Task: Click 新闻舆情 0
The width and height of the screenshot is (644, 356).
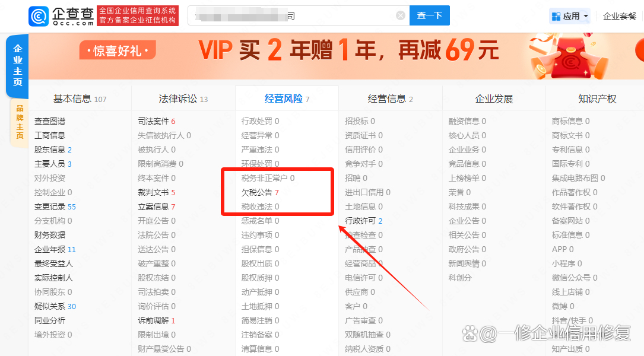Action: [467, 263]
